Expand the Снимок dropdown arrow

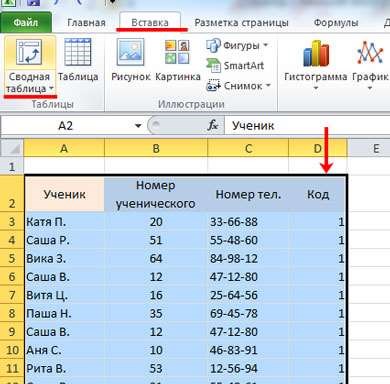[268, 86]
